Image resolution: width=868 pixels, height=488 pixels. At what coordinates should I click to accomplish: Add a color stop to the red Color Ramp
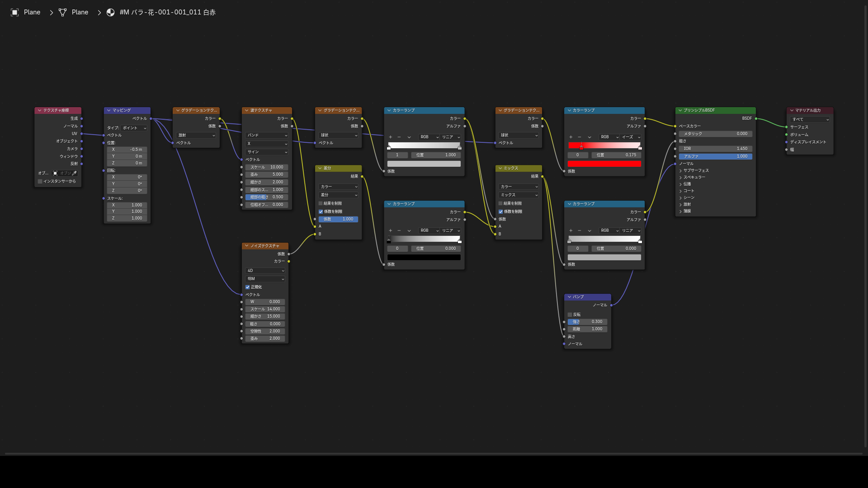[x=571, y=137]
